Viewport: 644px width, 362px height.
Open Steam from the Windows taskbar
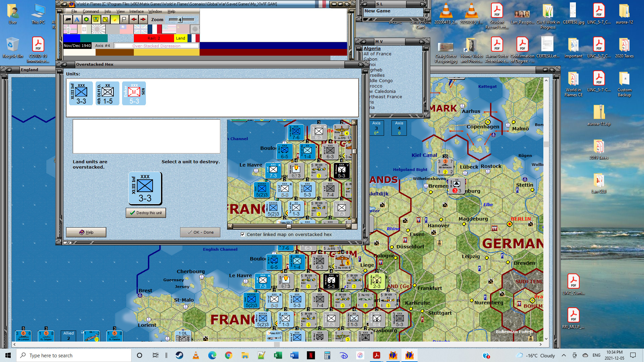179,355
